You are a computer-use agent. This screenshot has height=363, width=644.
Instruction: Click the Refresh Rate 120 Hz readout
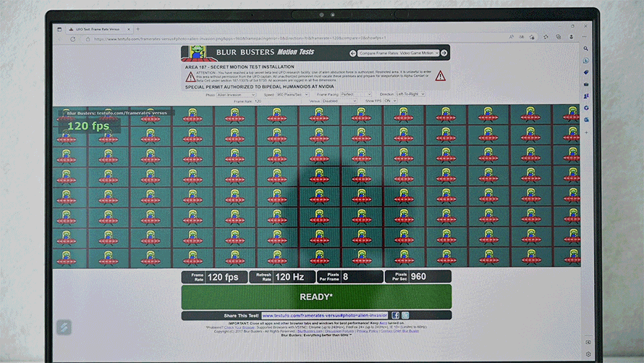(x=283, y=277)
